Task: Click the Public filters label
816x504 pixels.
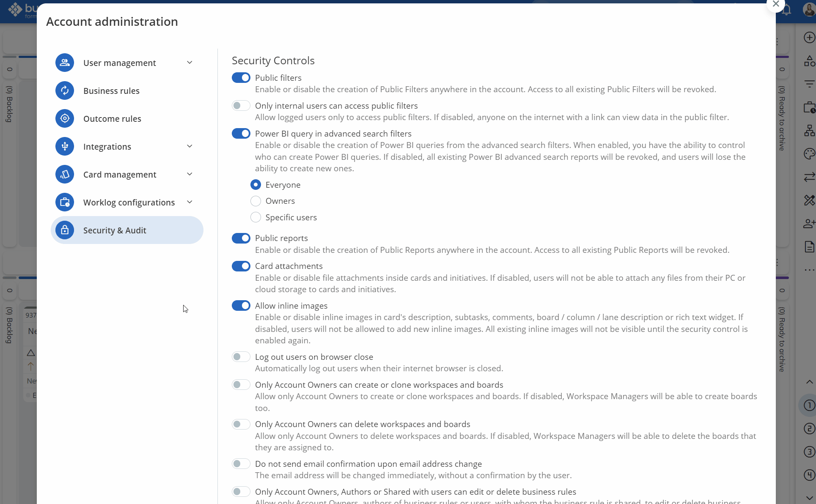Action: click(x=278, y=78)
